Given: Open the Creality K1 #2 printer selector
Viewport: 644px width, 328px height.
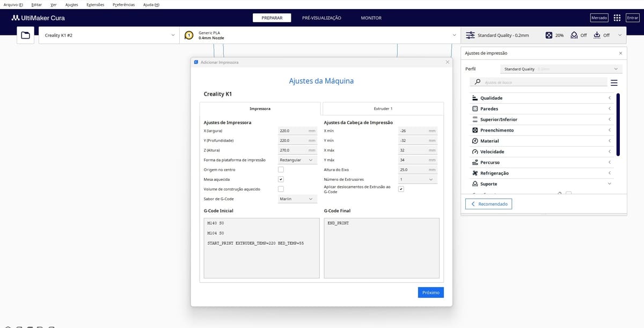Looking at the screenshot, I should 109,35.
